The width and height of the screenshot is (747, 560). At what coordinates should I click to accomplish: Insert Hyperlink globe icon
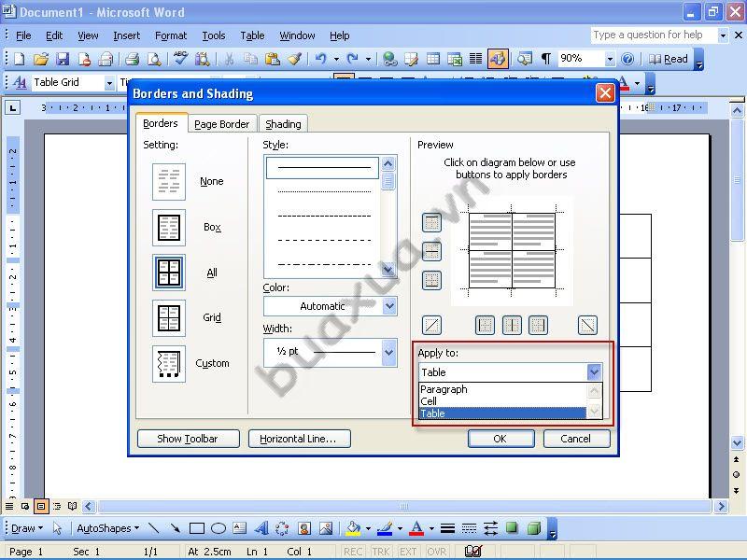(389, 59)
